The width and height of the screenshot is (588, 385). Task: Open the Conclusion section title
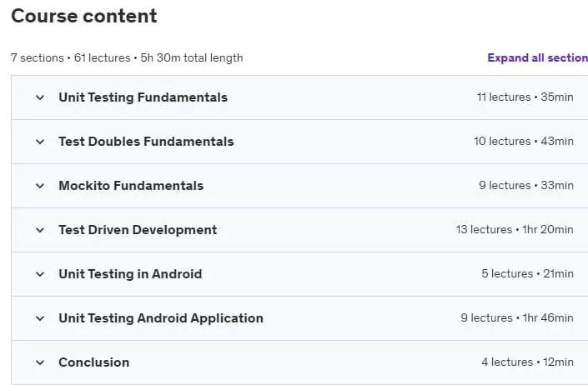tap(93, 362)
